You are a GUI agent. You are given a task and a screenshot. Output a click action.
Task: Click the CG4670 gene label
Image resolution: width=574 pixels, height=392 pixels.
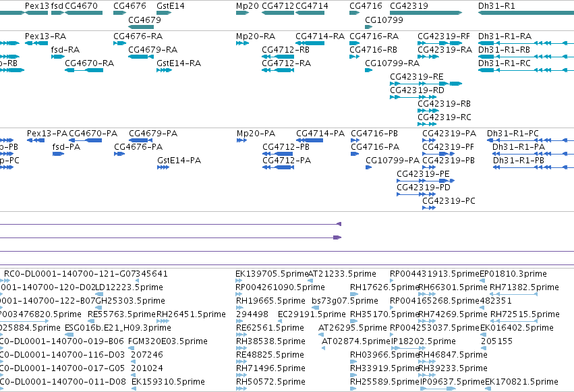coord(81,6)
